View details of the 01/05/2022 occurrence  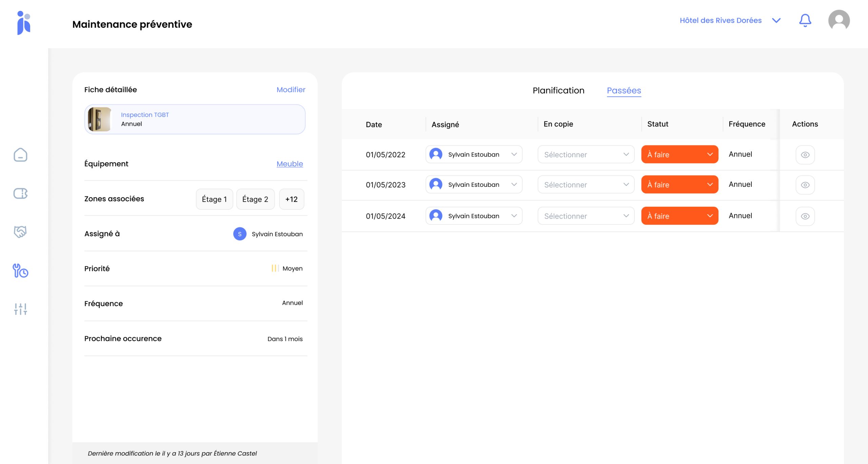pos(805,155)
